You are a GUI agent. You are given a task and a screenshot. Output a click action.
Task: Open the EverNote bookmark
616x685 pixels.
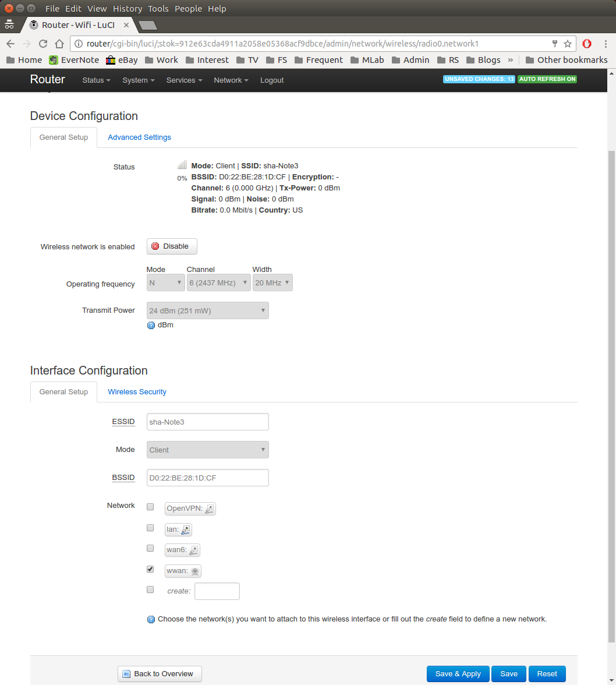pyautogui.click(x=74, y=60)
